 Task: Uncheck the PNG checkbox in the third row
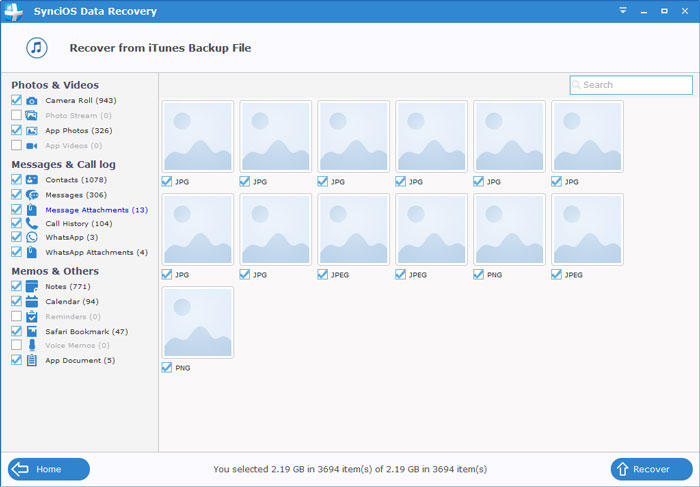click(x=167, y=368)
